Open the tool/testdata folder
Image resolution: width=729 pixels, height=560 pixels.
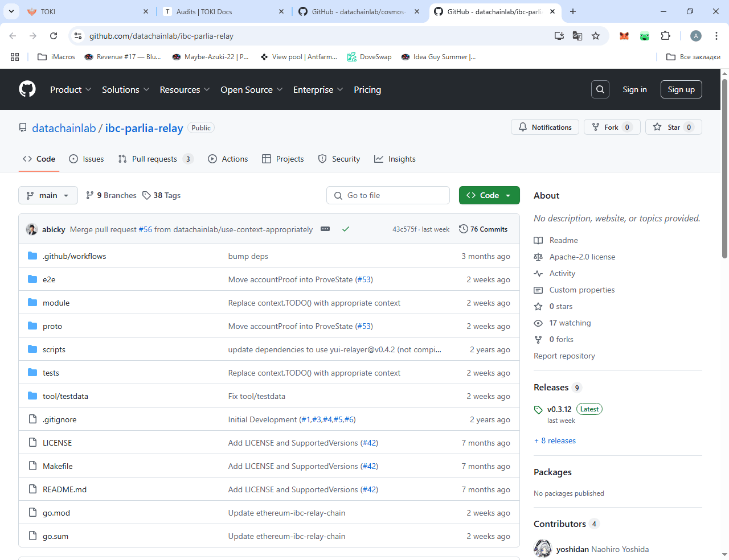point(65,396)
